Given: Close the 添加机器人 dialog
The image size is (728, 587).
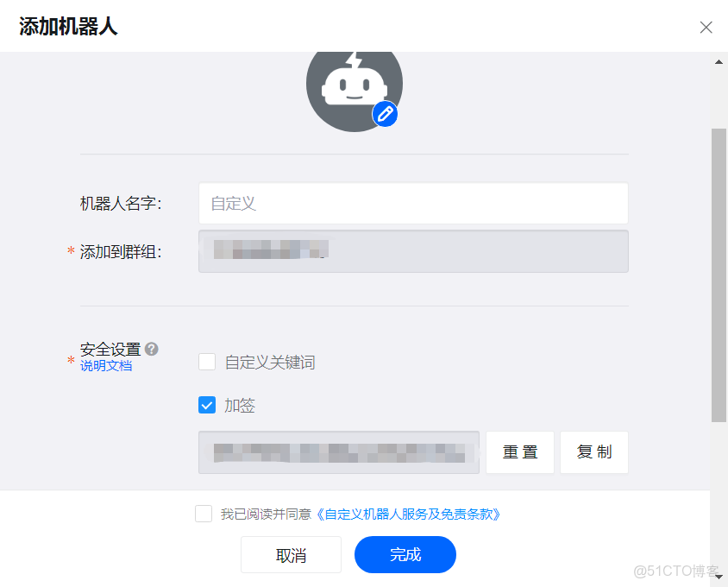Looking at the screenshot, I should tap(706, 27).
